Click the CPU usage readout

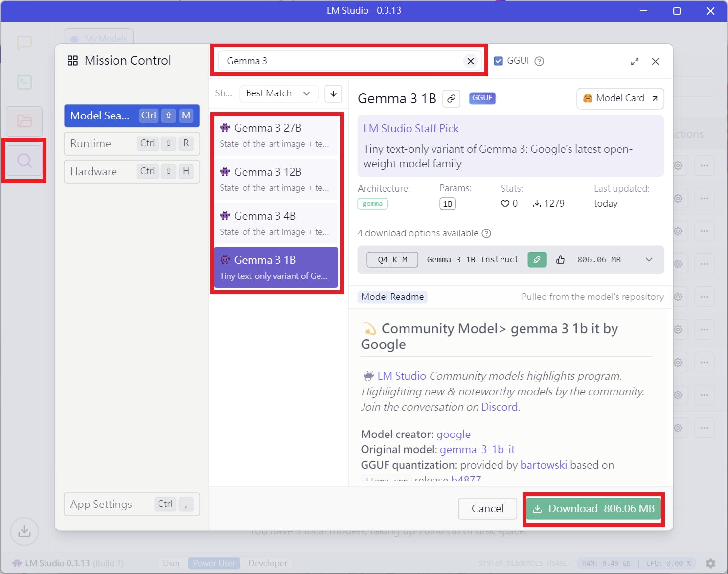[668, 563]
